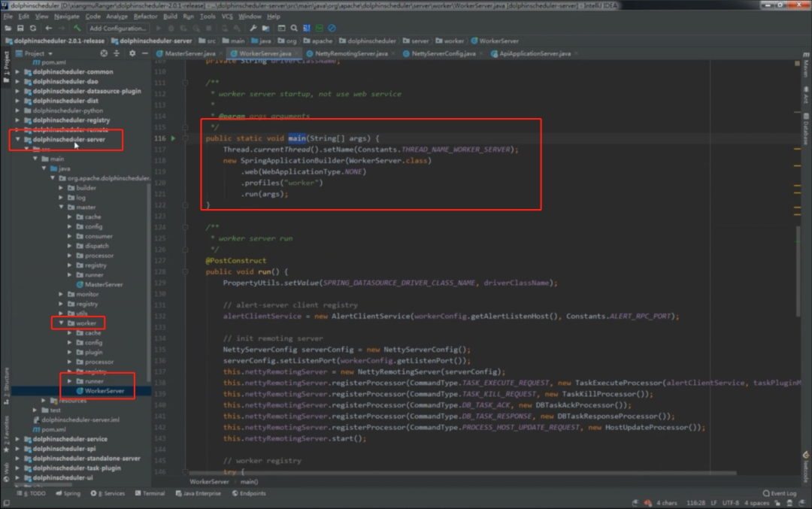
Task: Click the blue circular slash toolbar icon
Action: coord(332,28)
